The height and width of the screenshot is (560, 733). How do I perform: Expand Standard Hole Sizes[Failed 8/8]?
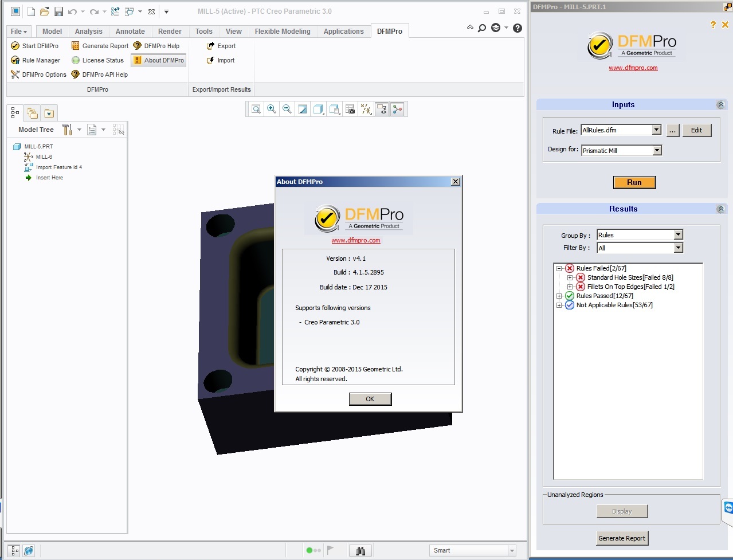[x=570, y=277]
